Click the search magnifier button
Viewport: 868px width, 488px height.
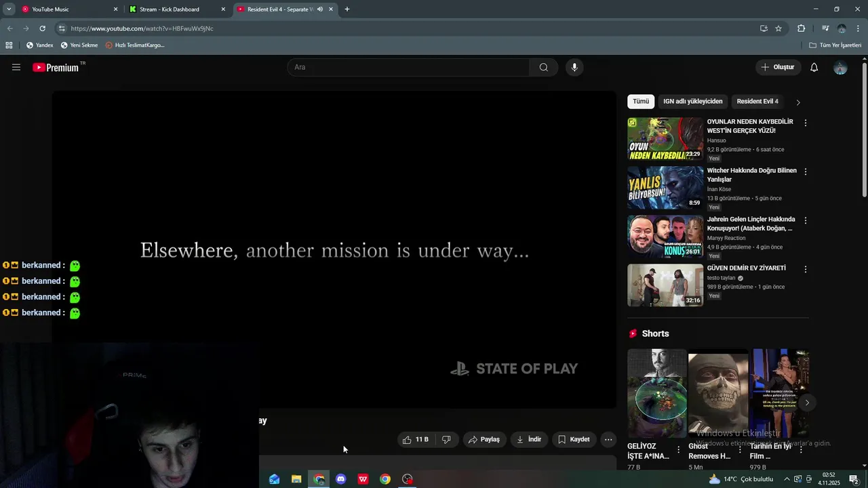(x=544, y=67)
